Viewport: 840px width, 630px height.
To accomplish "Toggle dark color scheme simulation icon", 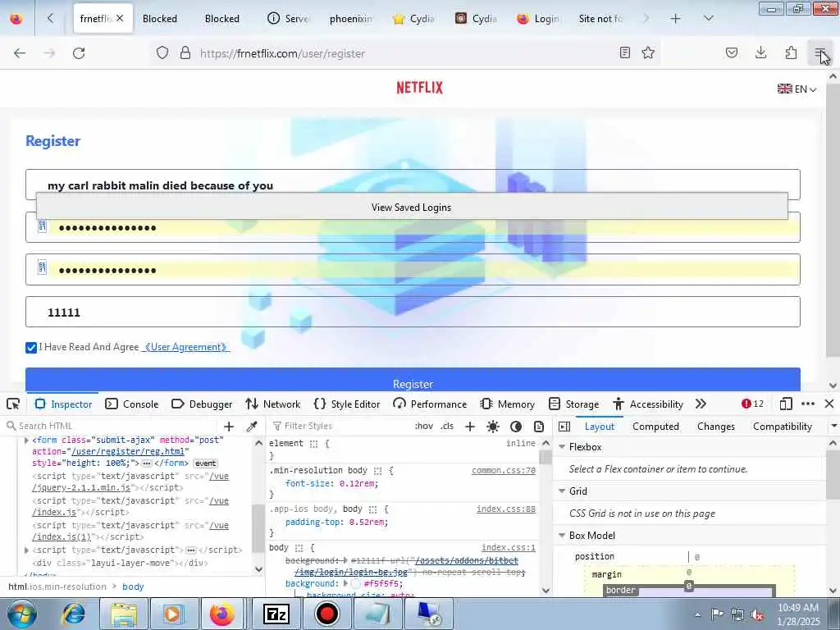I will pyautogui.click(x=516, y=427).
